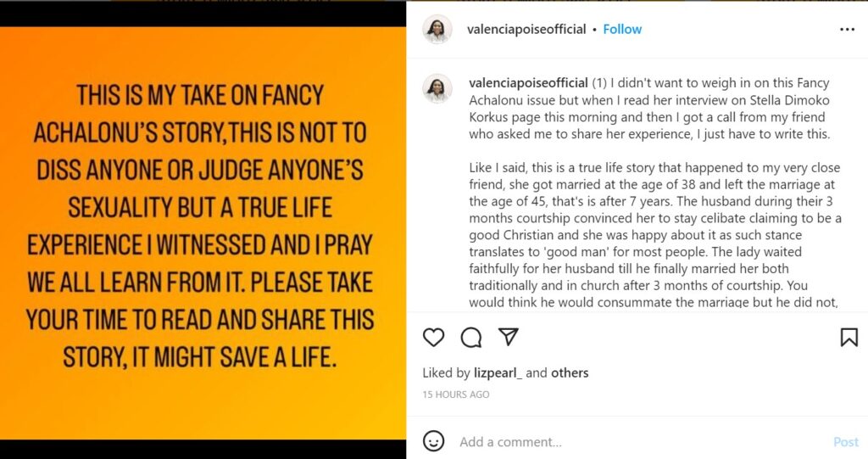Viewport: 868px width, 459px height.
Task: Open caption author's profile picture
Action: tap(437, 88)
